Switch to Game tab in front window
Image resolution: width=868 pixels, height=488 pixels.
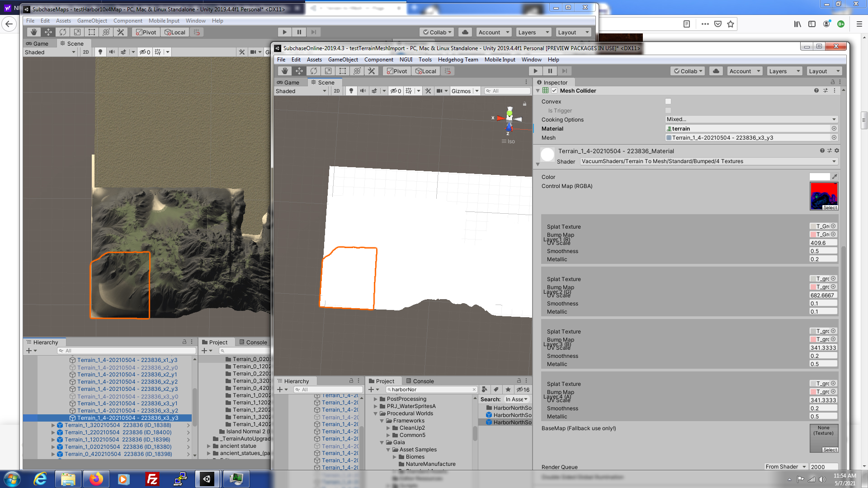click(288, 82)
